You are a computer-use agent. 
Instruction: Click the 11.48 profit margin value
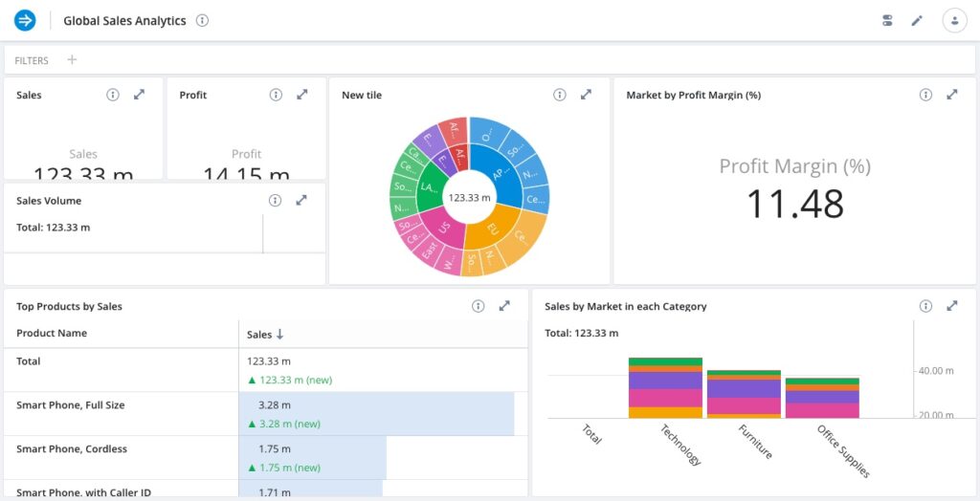pos(795,204)
